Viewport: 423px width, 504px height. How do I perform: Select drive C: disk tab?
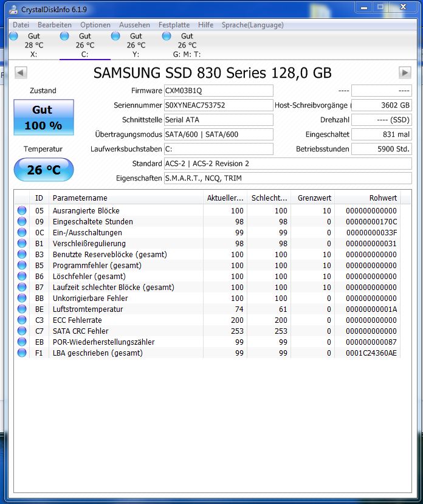(x=85, y=45)
